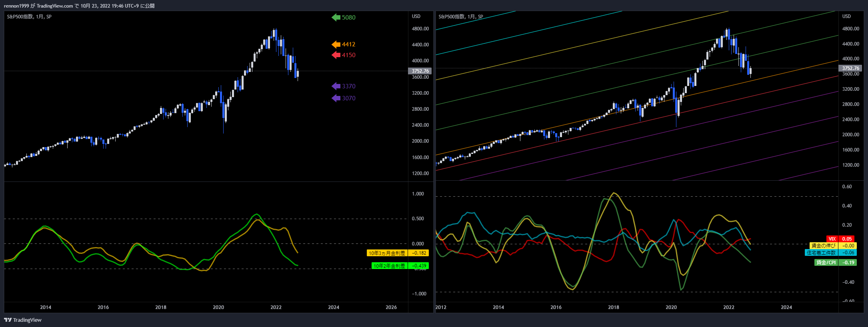Click the green arrow next to 5080

(x=336, y=17)
